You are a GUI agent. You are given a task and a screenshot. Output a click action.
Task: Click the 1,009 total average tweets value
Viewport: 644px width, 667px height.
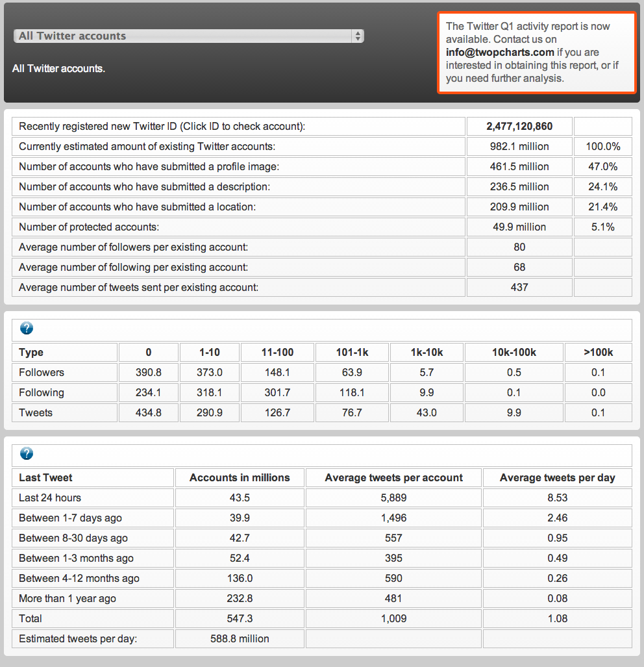point(393,618)
